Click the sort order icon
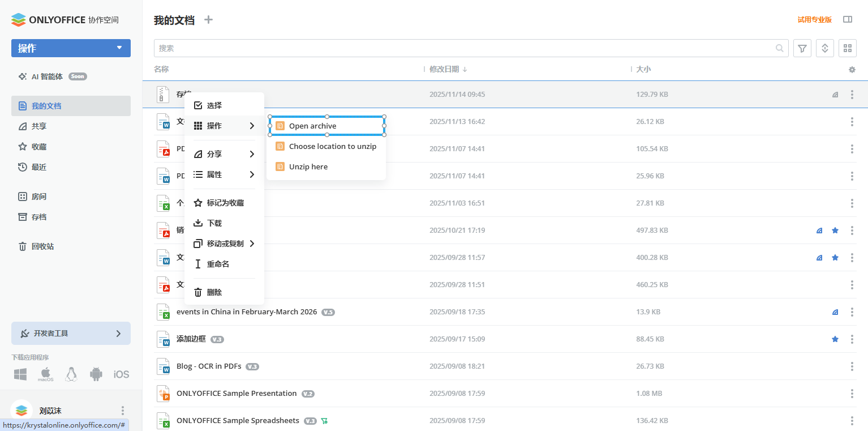The width and height of the screenshot is (868, 431). pos(825,48)
